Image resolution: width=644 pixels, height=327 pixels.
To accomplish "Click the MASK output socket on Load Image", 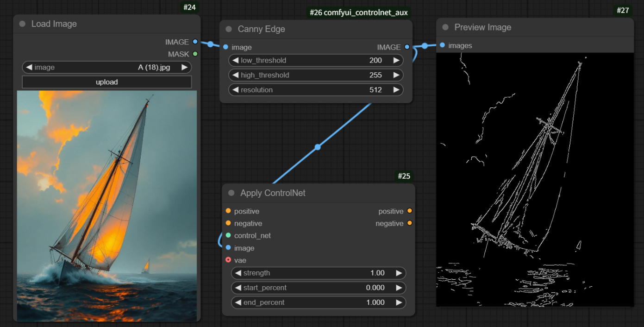I will (x=195, y=54).
